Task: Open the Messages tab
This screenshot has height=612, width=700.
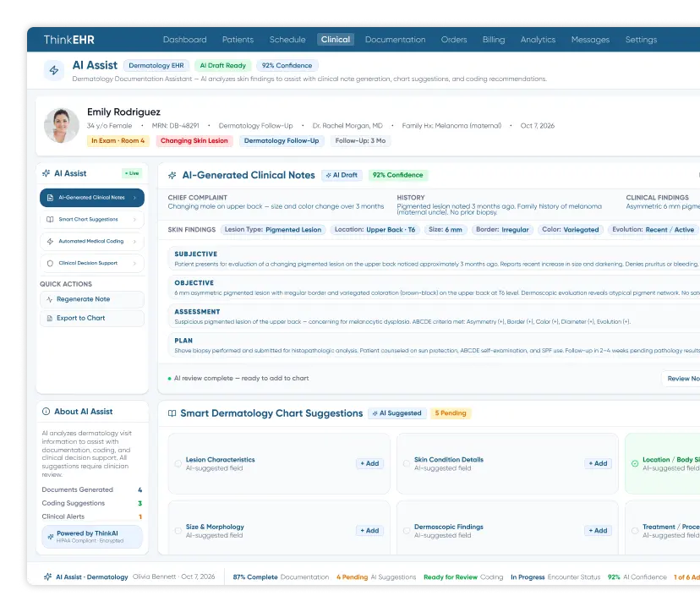Action: click(590, 39)
